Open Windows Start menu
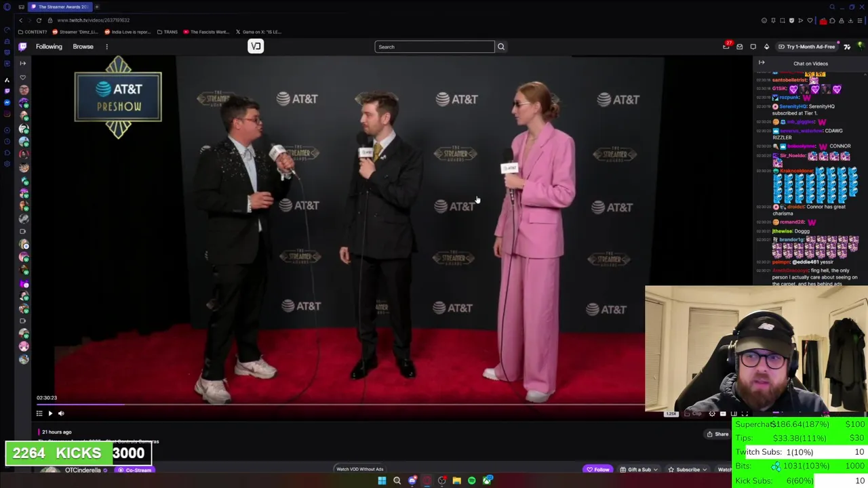This screenshot has height=488, width=868. click(x=382, y=481)
